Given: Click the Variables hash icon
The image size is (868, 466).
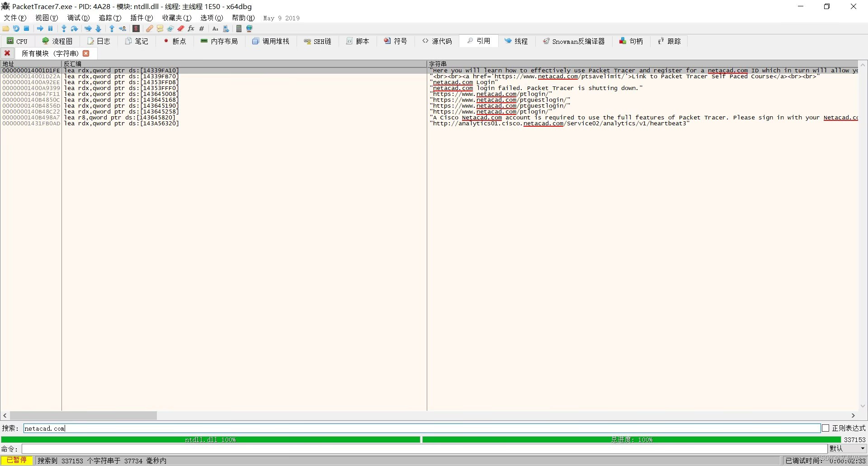Looking at the screenshot, I should [x=202, y=29].
